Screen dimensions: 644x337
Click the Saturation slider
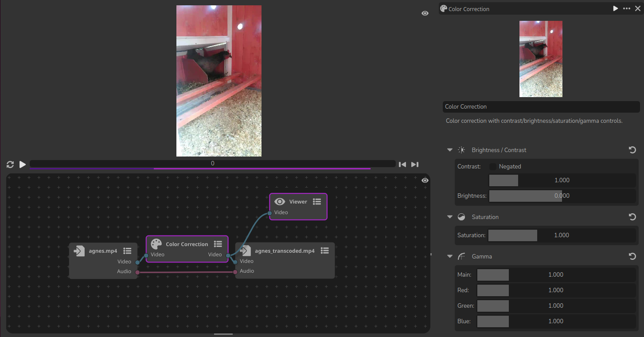(561, 235)
